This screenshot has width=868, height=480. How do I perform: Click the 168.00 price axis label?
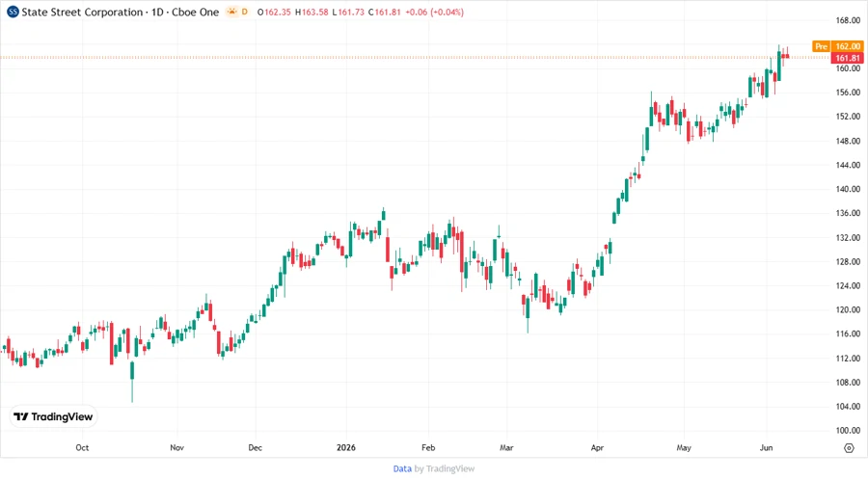pyautogui.click(x=848, y=20)
